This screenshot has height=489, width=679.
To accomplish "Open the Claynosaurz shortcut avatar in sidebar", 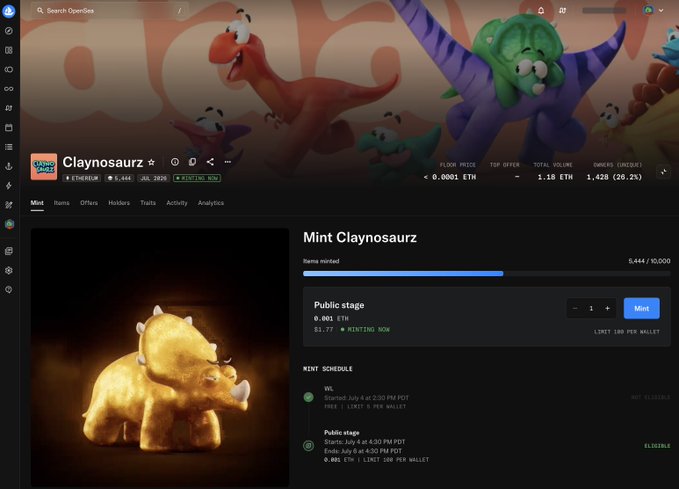I will coord(9,224).
